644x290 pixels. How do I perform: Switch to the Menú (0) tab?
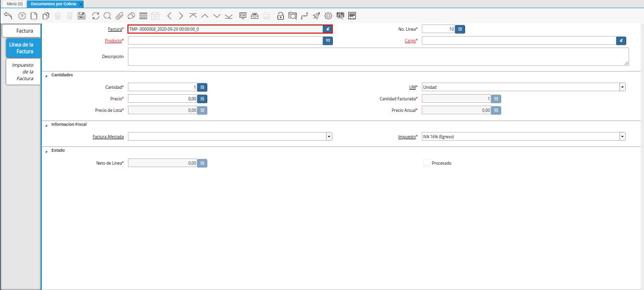click(x=14, y=4)
